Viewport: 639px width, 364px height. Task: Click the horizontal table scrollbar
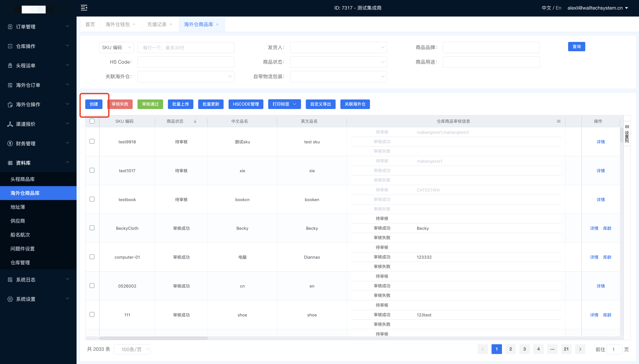tap(154, 338)
